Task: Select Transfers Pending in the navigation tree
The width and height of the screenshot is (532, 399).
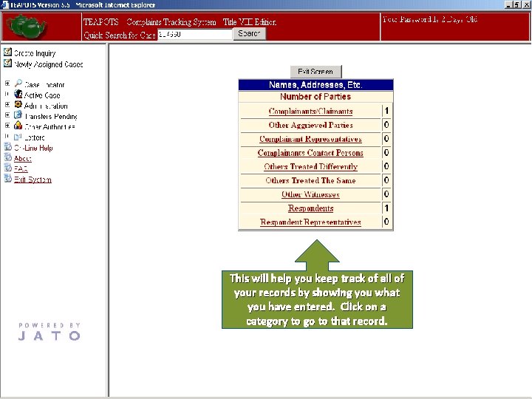Action: (51, 117)
